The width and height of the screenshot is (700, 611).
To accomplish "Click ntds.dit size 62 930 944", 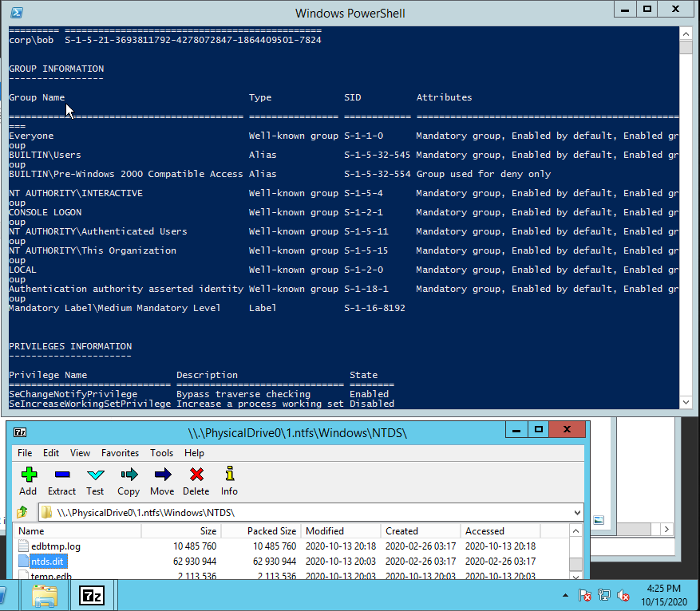I will coord(195,561).
